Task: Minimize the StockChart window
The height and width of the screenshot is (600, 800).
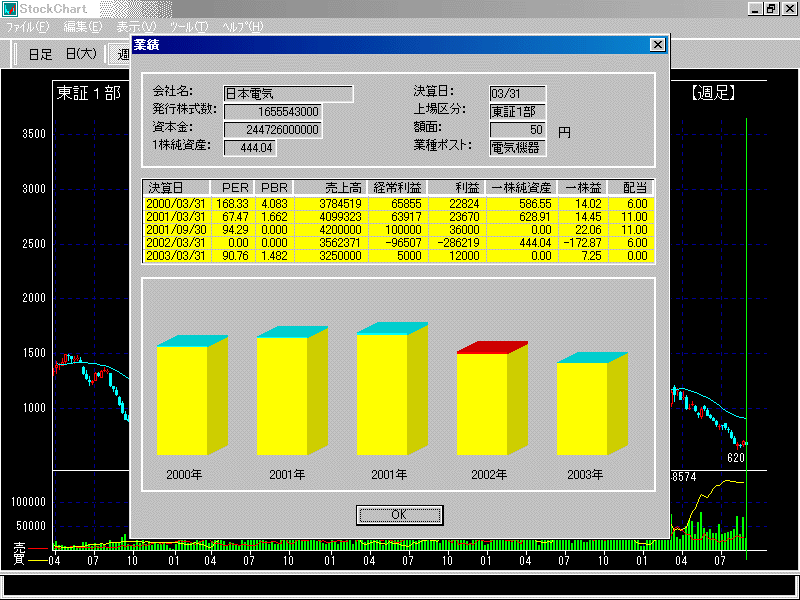Action: (x=756, y=9)
